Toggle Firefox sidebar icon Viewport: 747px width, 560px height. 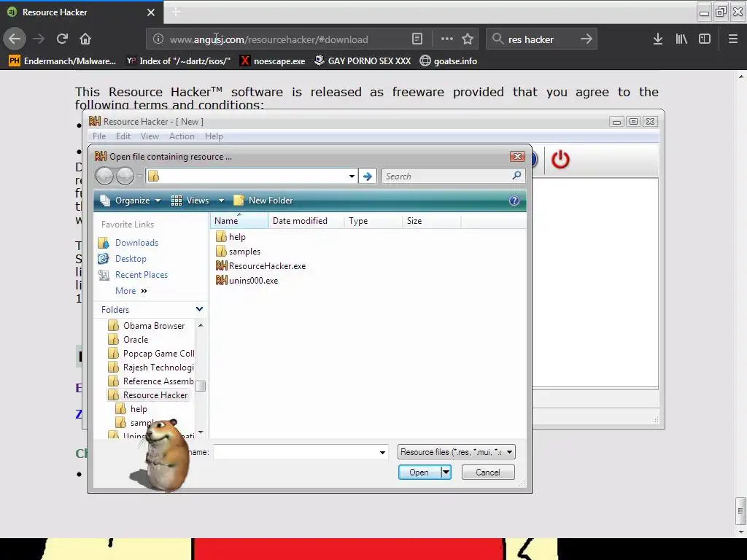pos(705,39)
